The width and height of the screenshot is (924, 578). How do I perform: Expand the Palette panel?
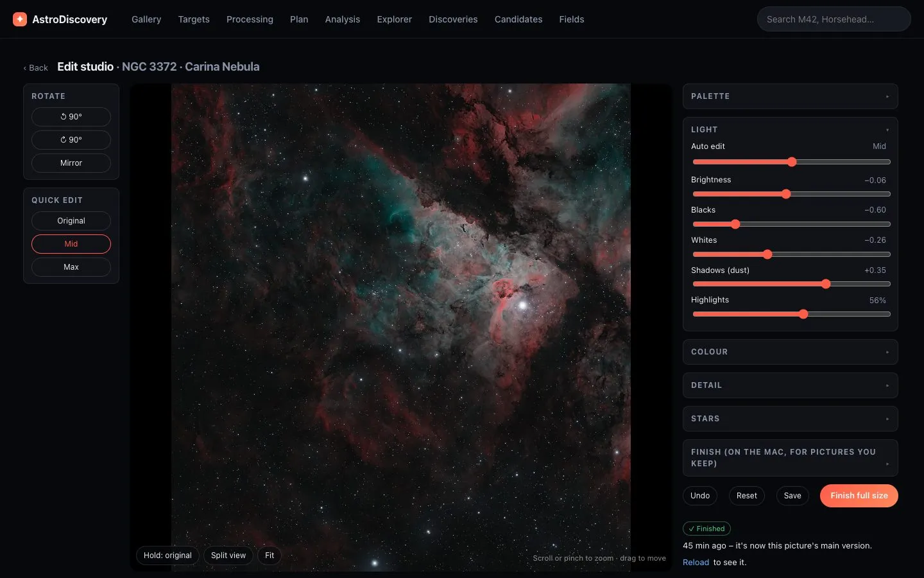tap(790, 96)
